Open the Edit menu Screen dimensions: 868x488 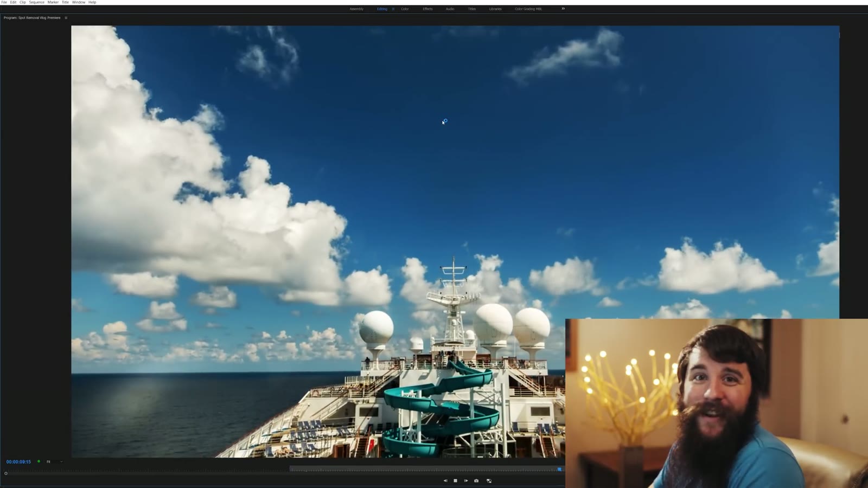(13, 2)
